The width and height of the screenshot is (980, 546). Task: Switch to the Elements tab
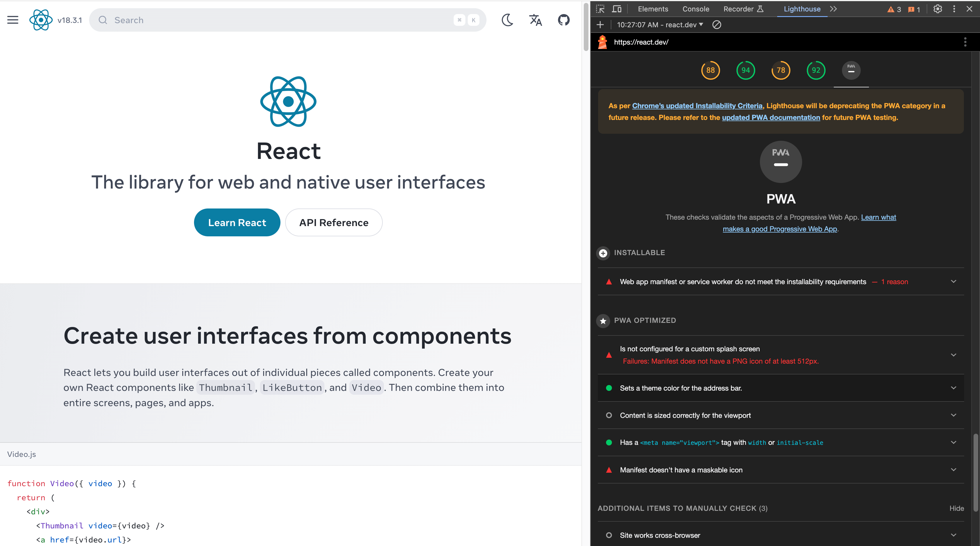pos(653,9)
